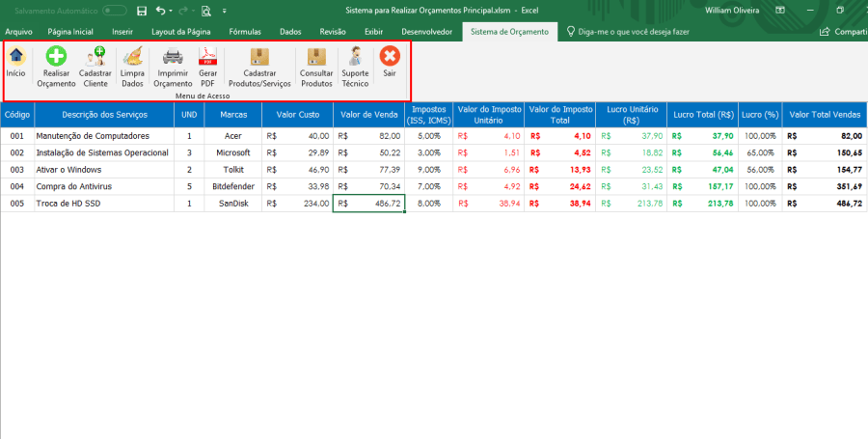The image size is (868, 439).
Task: Click the SanDisk brand cell
Action: pos(233,204)
